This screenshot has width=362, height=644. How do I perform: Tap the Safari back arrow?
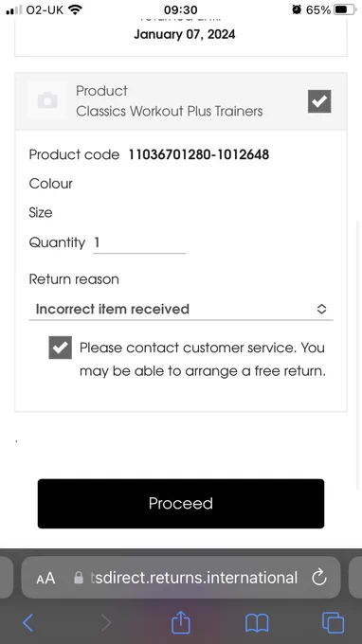point(27,622)
